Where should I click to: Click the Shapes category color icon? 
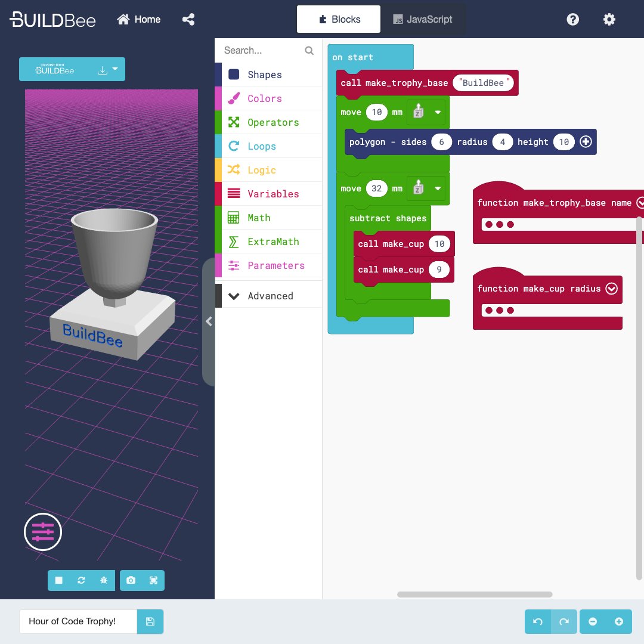(x=234, y=75)
